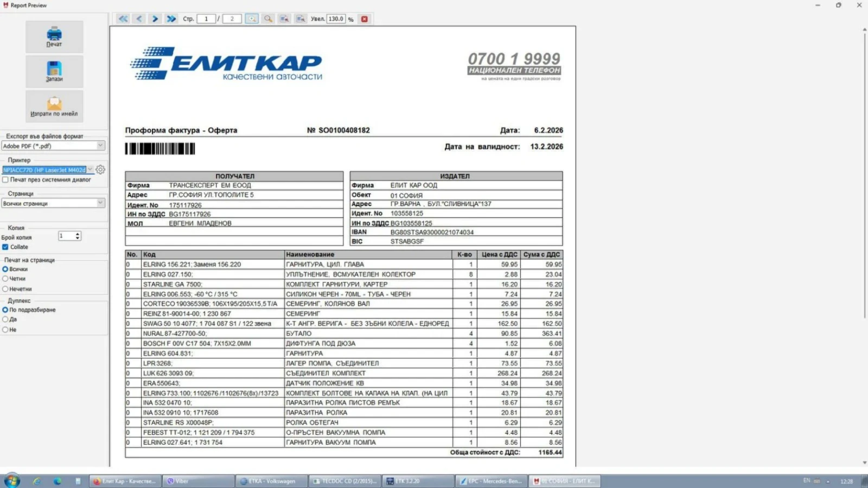Click the zoom in magnifier icon

coord(252,19)
